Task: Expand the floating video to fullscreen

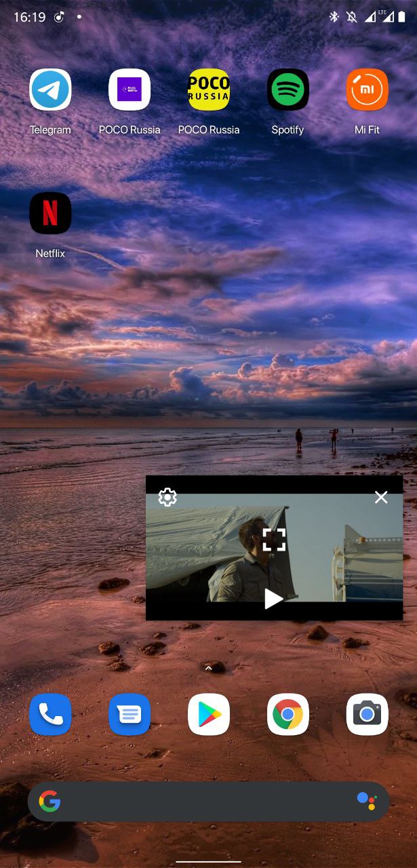Action: coord(274,540)
